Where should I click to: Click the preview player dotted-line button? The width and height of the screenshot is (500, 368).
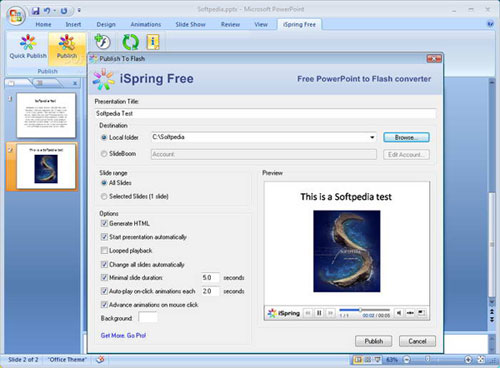(x=410, y=313)
